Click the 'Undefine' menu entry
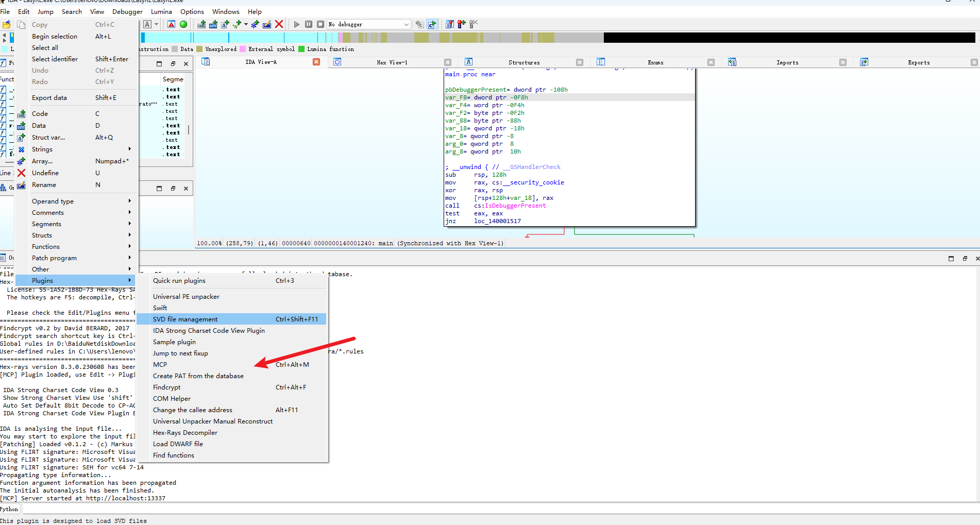Viewport: 980px width, 525px height. (77, 173)
